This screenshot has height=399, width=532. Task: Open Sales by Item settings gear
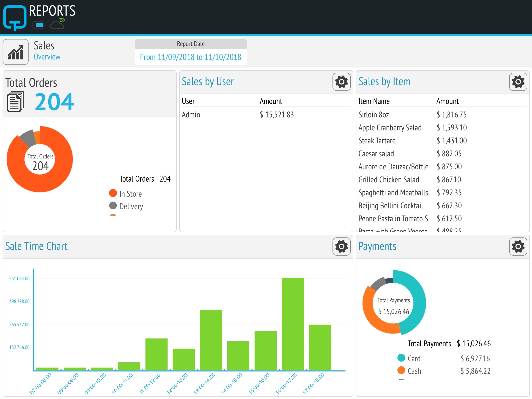pyautogui.click(x=518, y=82)
